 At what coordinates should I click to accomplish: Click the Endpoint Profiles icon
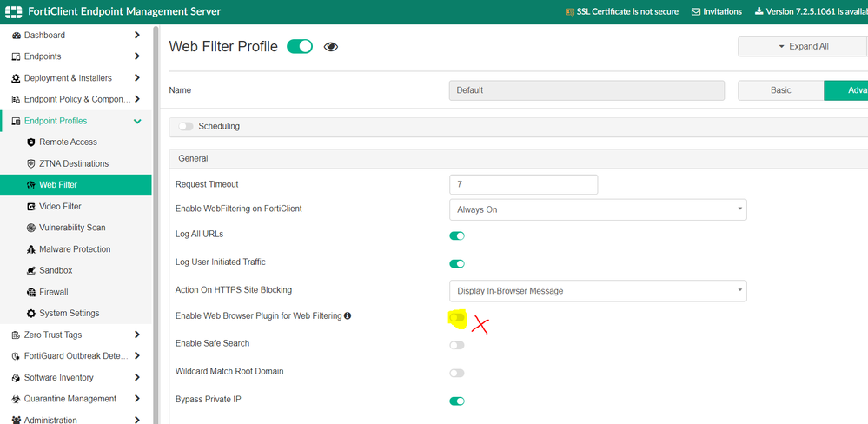16,122
